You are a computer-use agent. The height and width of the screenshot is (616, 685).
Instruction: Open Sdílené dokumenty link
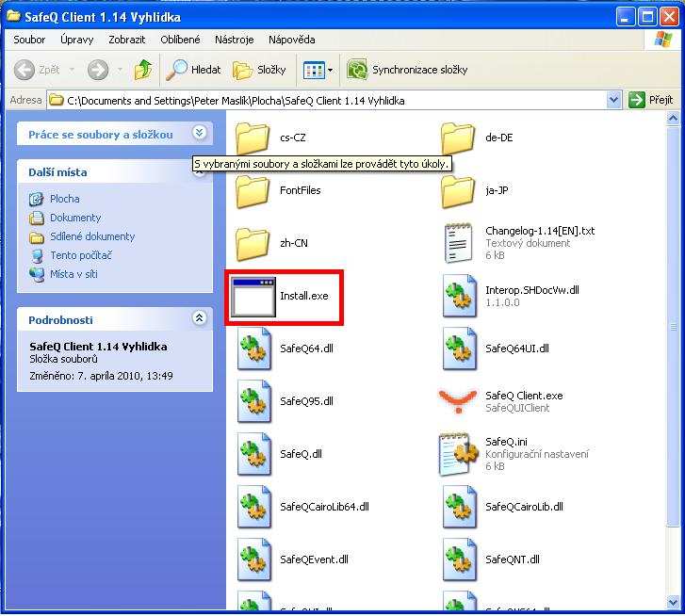coord(92,236)
